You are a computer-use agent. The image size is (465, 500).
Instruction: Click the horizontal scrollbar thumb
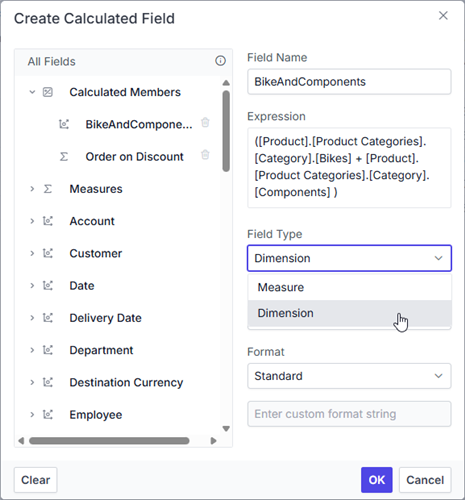(109, 441)
